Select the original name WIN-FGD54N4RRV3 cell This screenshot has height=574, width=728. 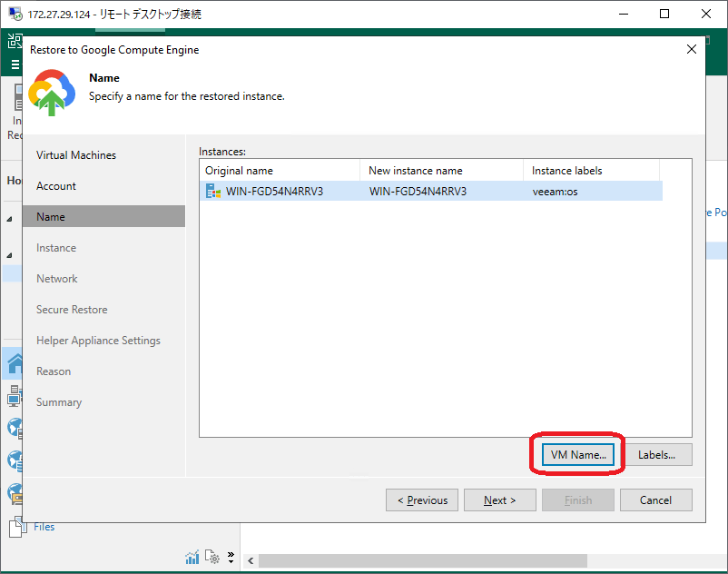pyautogui.click(x=274, y=192)
